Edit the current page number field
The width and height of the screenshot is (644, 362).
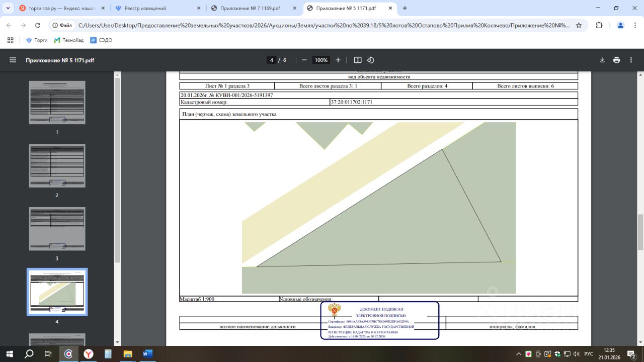(x=272, y=60)
